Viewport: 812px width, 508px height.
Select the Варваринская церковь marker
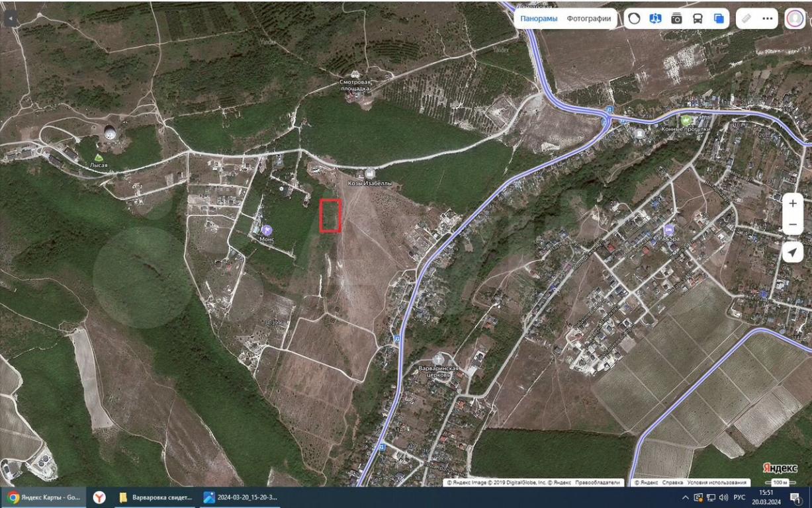point(438,359)
